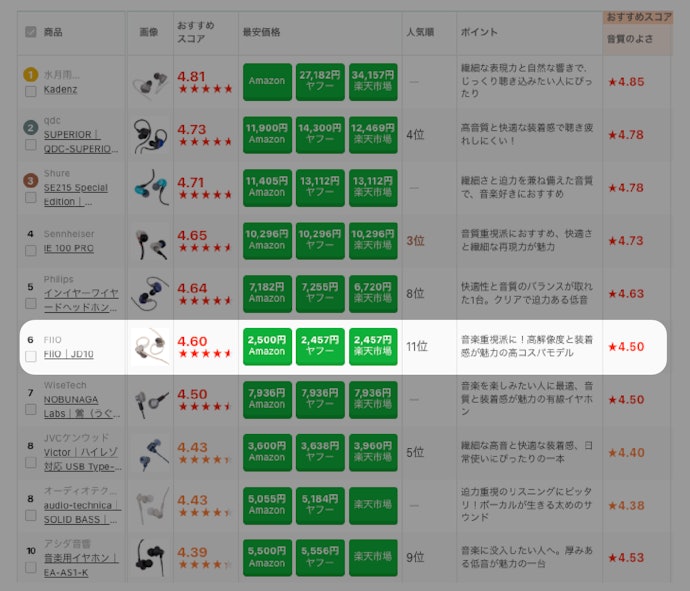The image size is (690, 591).
Task: View the Victor earphone thumbnail
Action: pos(150,453)
